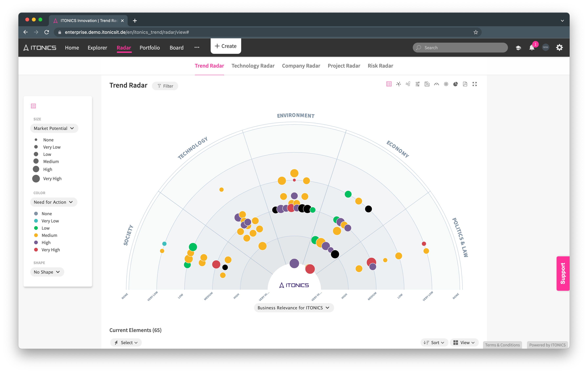Open Portfolio in the top navigation
The width and height of the screenshot is (588, 373).
click(150, 48)
